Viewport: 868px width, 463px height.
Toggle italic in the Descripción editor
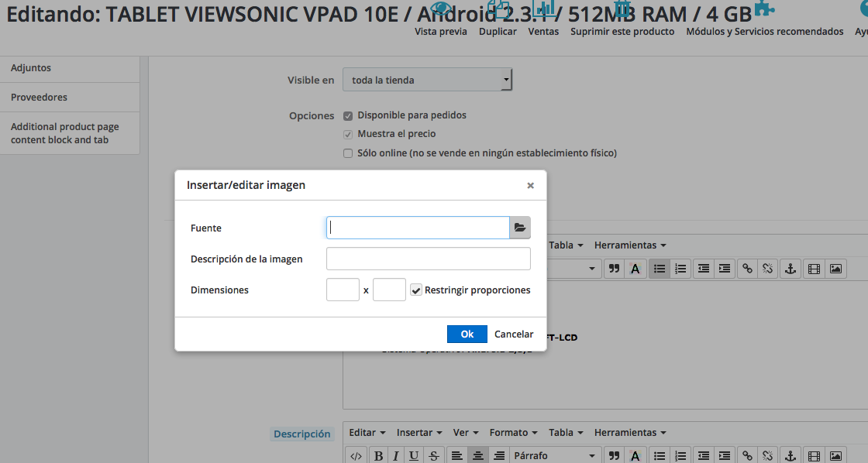(396, 456)
